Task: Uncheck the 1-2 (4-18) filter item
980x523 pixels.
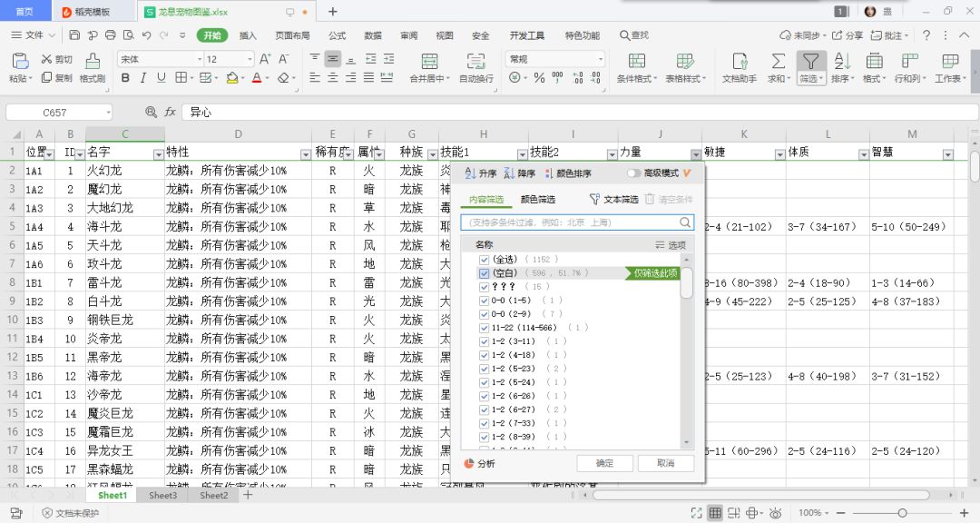Action: point(484,355)
